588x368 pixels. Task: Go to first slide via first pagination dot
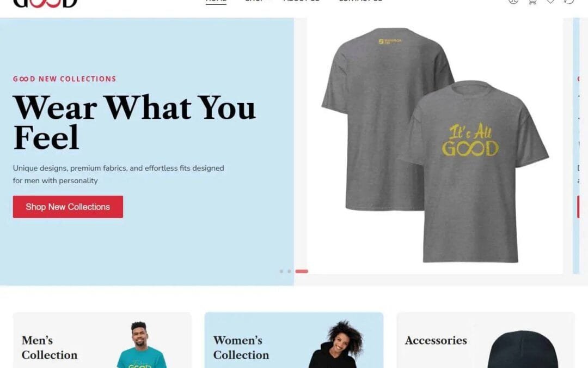[281, 271]
